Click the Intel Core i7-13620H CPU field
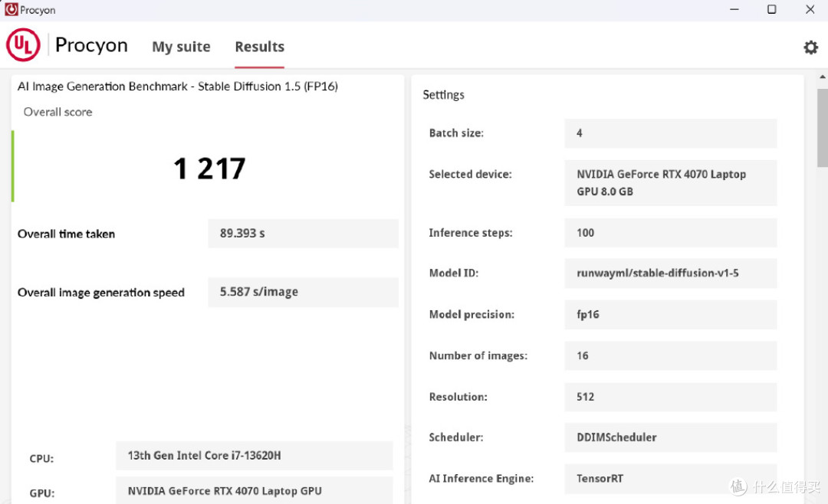This screenshot has height=504, width=828. (x=254, y=456)
